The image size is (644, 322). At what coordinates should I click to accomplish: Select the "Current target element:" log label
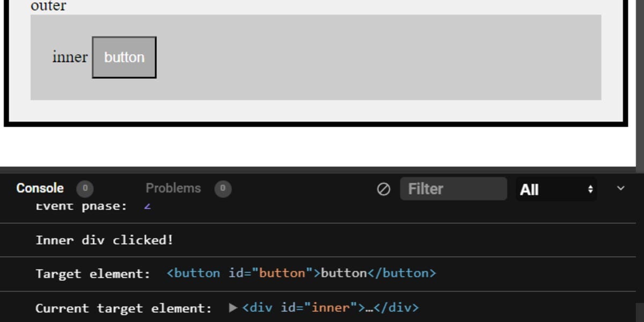pyautogui.click(x=124, y=308)
